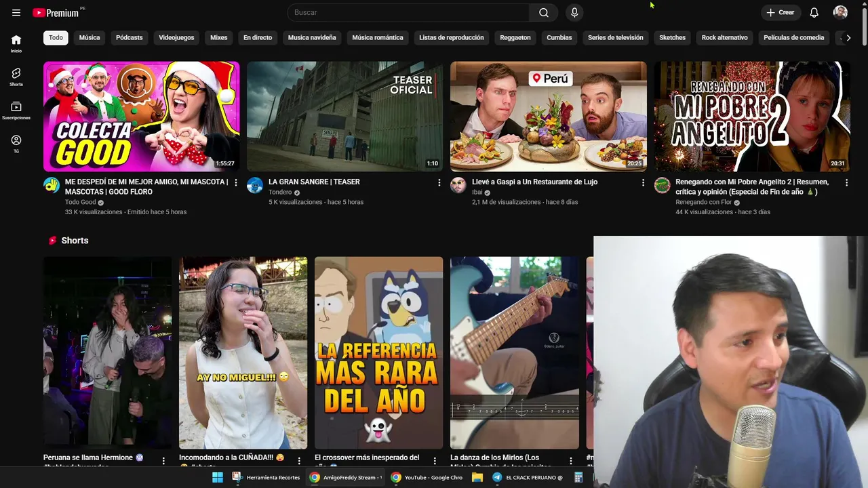Filter by Listas de reproducción chip
The width and height of the screenshot is (868, 488).
pyautogui.click(x=452, y=37)
